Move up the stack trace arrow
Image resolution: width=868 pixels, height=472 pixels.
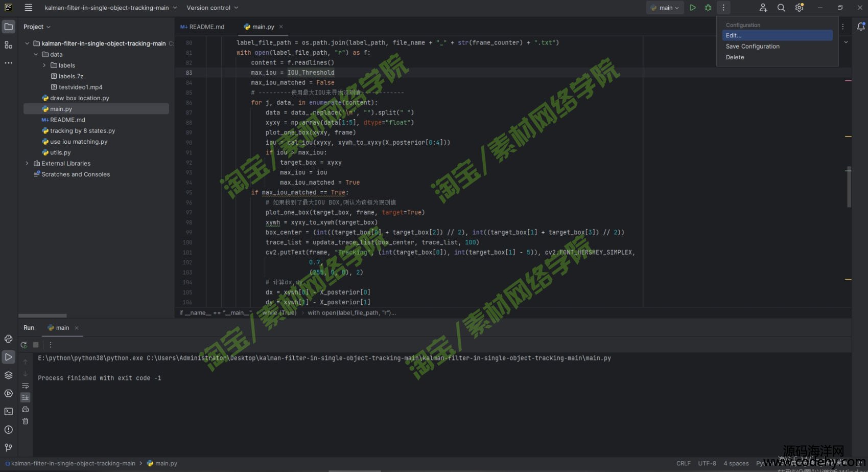tap(25, 362)
